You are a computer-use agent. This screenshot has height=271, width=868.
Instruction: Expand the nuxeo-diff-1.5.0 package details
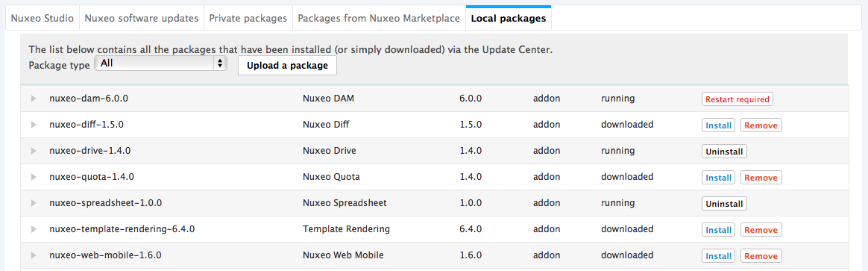point(34,125)
